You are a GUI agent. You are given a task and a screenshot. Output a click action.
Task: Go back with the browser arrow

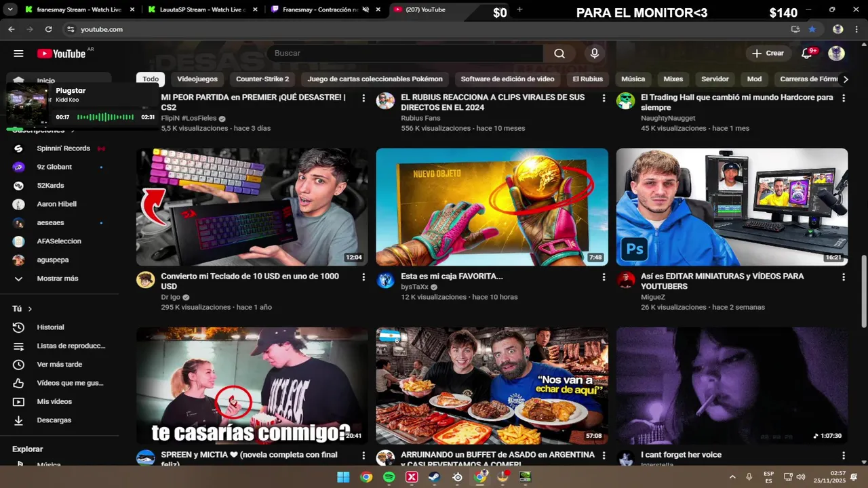tap(12, 29)
